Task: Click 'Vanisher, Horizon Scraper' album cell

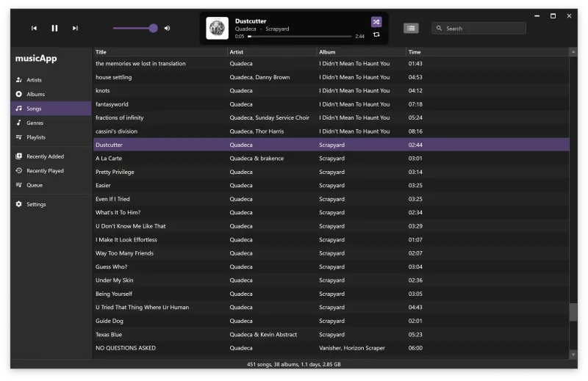Action: click(352, 348)
